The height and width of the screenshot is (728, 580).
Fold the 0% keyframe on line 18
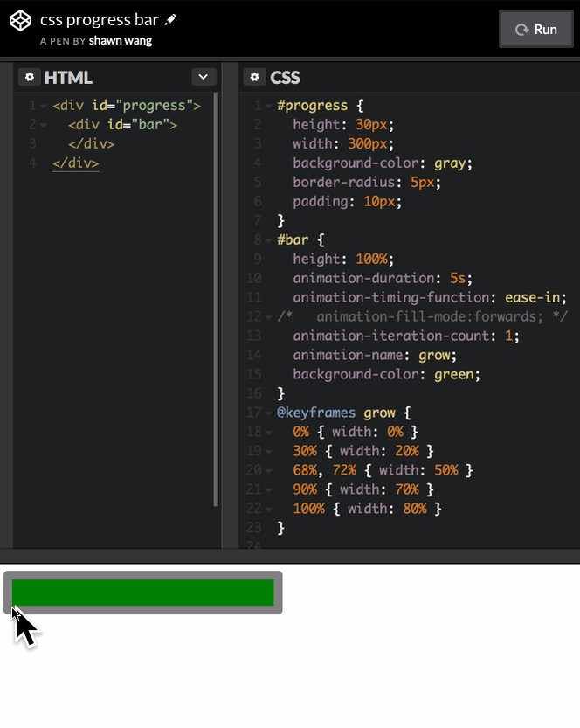(268, 433)
